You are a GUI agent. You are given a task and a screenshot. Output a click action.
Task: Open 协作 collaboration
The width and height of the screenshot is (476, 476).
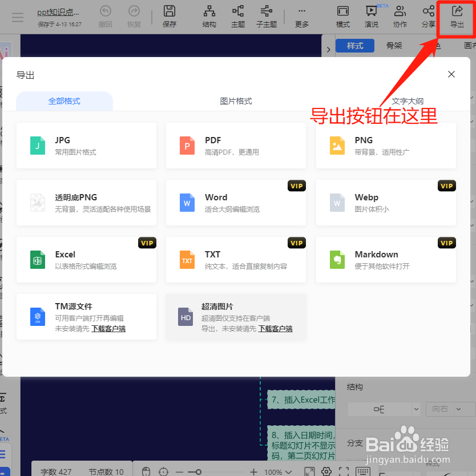coord(401,15)
